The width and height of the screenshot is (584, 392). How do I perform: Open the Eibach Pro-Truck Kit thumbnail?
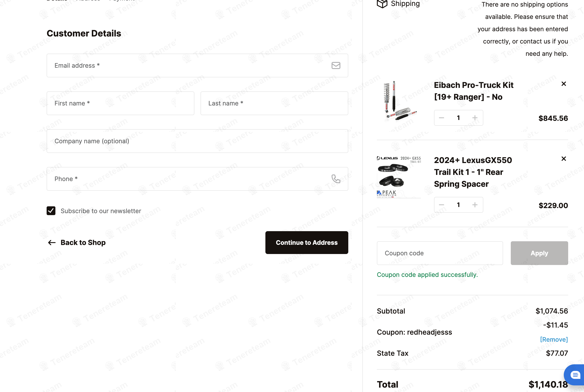coord(399,101)
